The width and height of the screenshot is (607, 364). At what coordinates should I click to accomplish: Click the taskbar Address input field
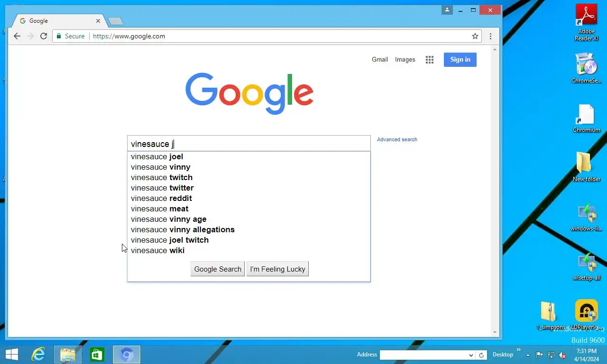[x=423, y=355]
